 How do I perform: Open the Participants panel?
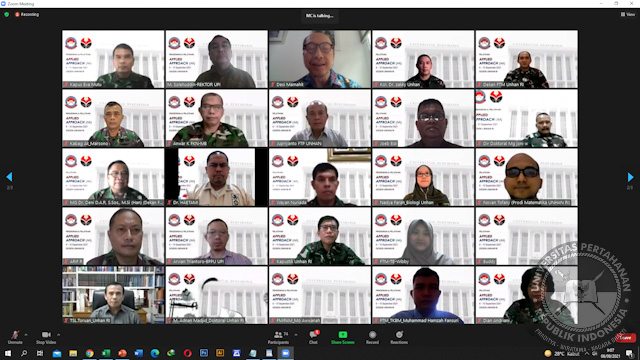pyautogui.click(x=278, y=337)
